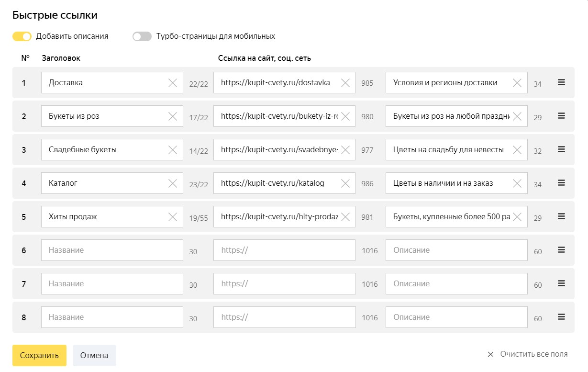Viewport: 588px width, 372px height.
Task: Focus the row 6 Название field
Action: click(x=112, y=250)
